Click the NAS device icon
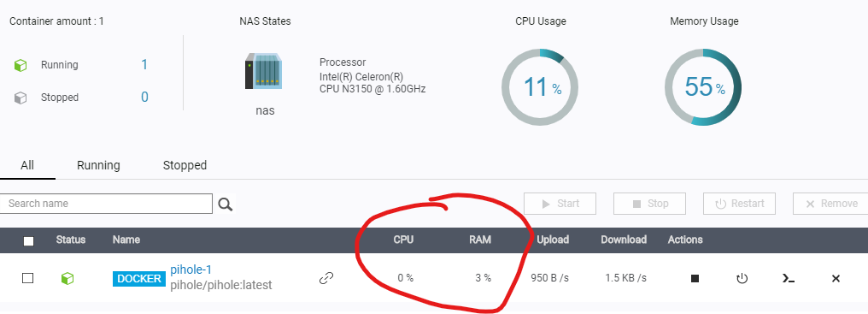Screen dimensions: 868x314 263,72
